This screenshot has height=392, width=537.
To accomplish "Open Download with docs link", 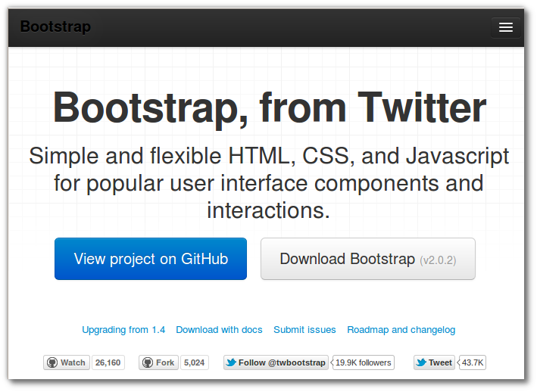I will (x=219, y=330).
